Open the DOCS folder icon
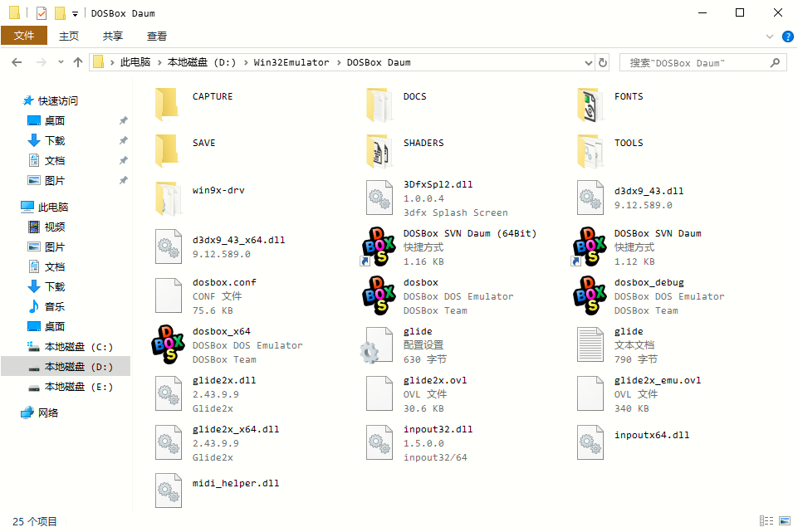This screenshot has width=798, height=532. 379,105
